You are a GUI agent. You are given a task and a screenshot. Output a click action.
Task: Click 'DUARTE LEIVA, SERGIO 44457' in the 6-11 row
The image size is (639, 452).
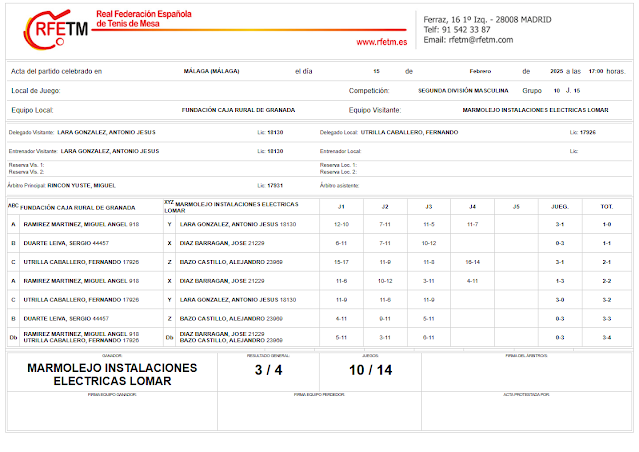pos(66,243)
